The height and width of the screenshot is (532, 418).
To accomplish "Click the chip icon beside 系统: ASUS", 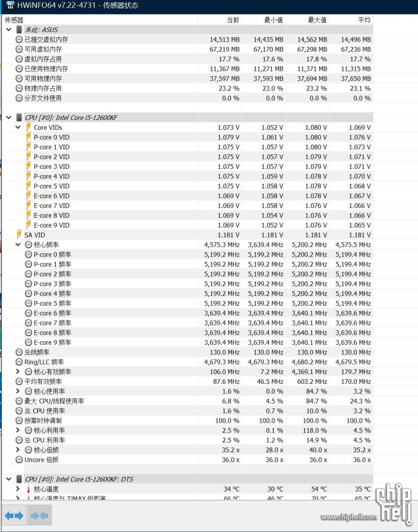I will [x=19, y=29].
